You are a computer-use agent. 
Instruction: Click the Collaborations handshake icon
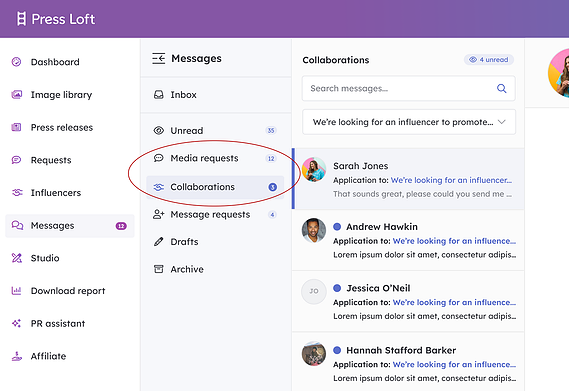click(x=159, y=187)
